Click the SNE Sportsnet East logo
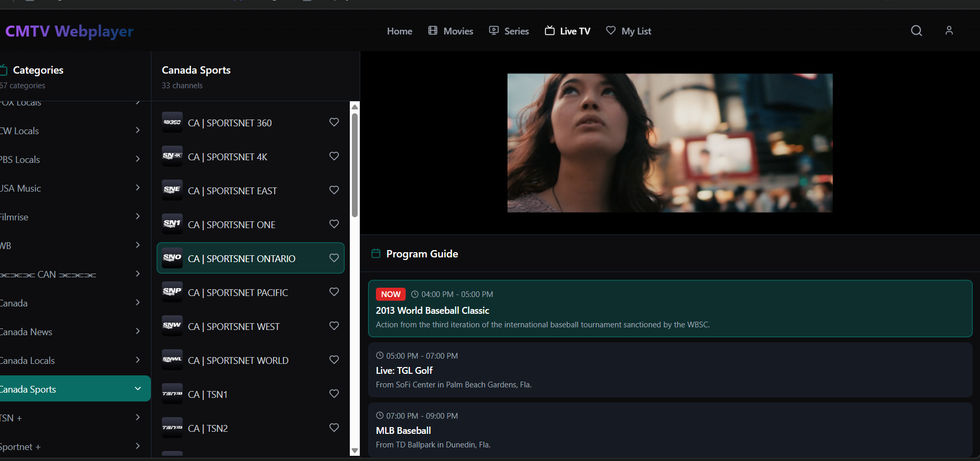 point(172,190)
